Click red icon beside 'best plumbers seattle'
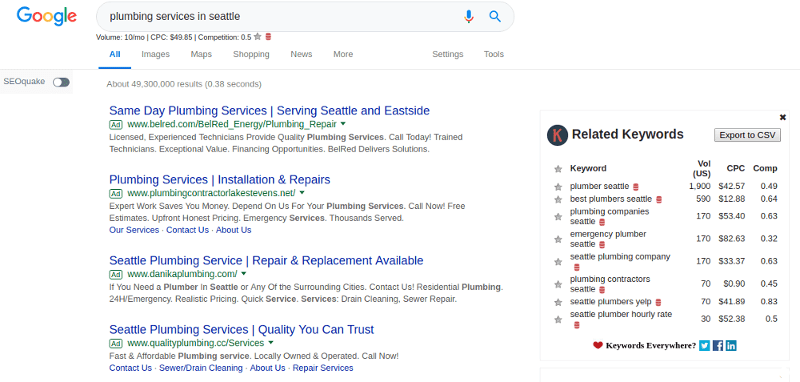800x382 pixels. click(x=659, y=199)
